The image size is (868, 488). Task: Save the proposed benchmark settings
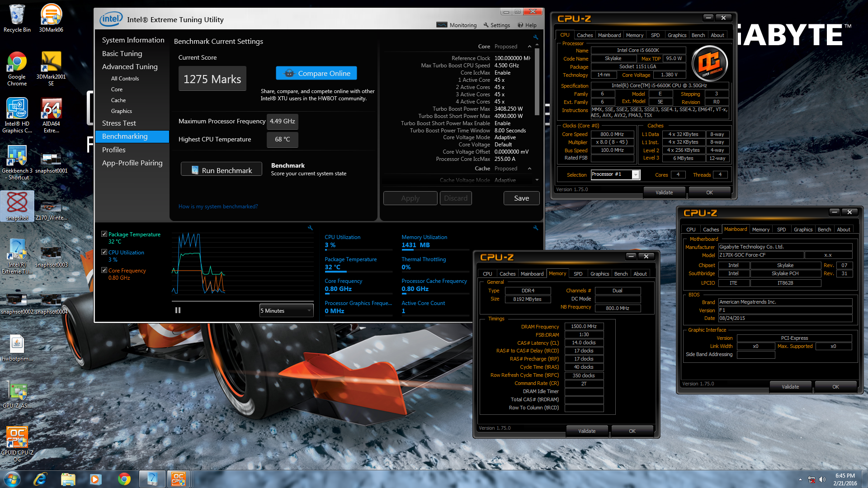521,198
